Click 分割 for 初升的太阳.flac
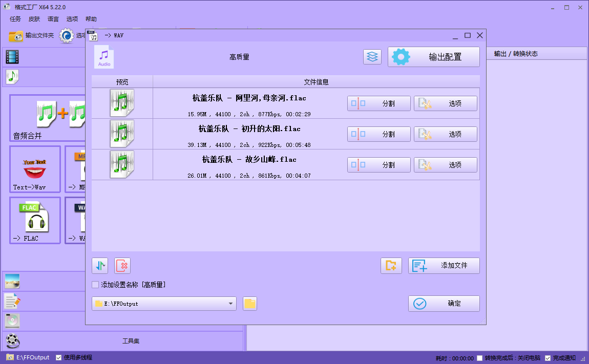The width and height of the screenshot is (589, 364). (378, 134)
